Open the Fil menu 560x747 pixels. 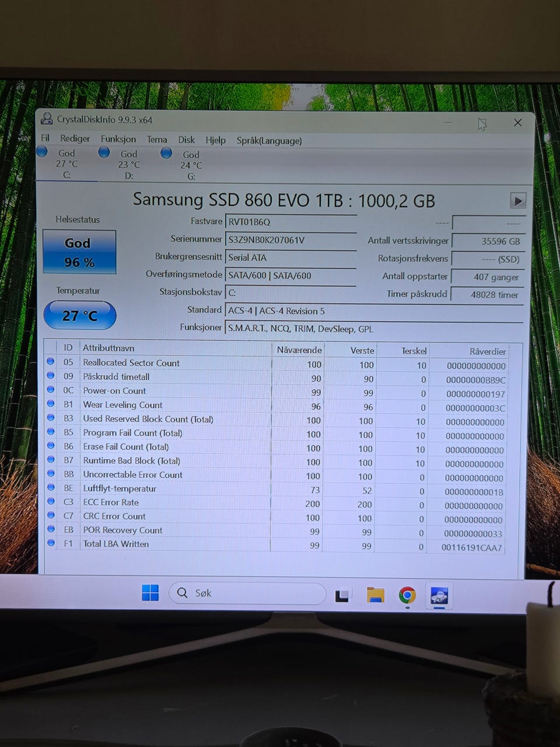pos(45,138)
